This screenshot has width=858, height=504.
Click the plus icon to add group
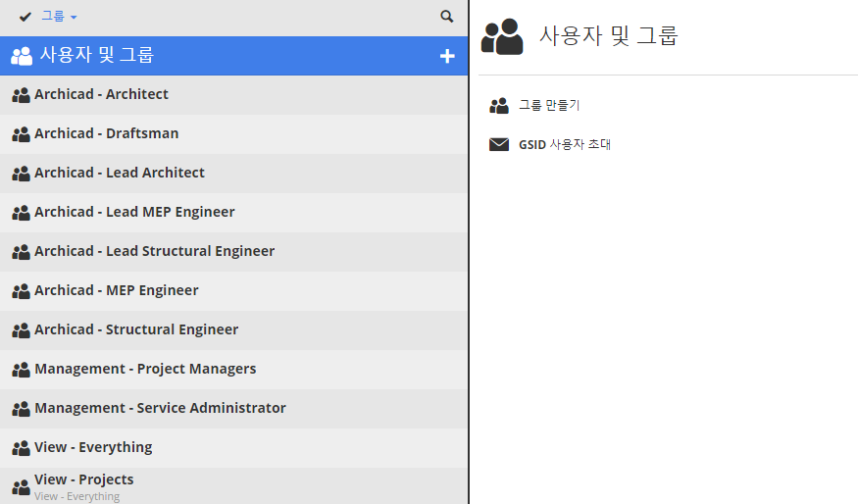click(x=447, y=56)
